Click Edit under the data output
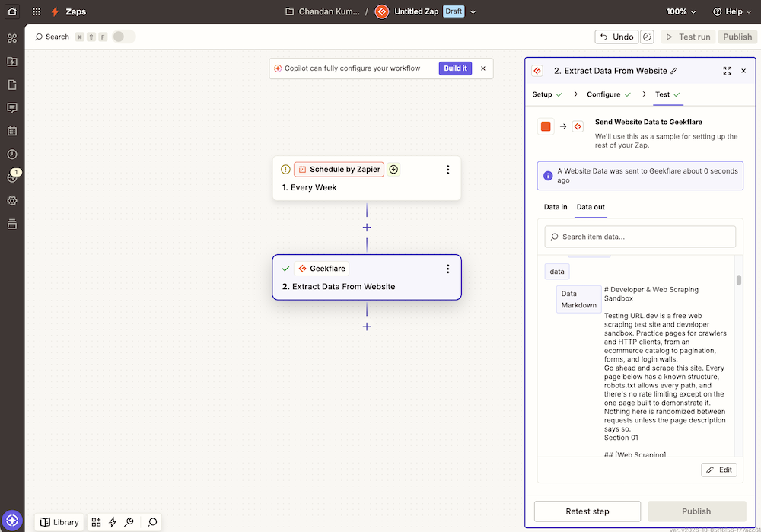Viewport: 761px width, 532px height. pyautogui.click(x=719, y=470)
